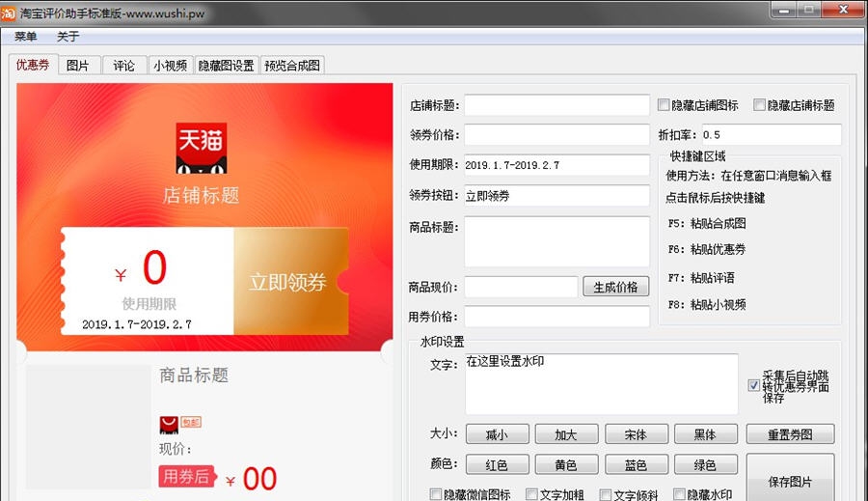Open the 关于 menu
868x501 pixels.
tap(68, 37)
